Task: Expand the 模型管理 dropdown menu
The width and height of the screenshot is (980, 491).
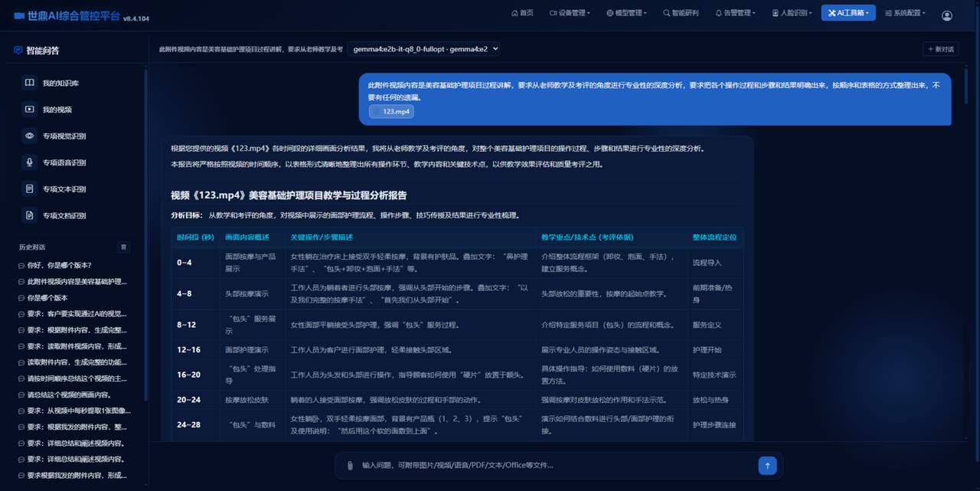Action: (x=626, y=13)
